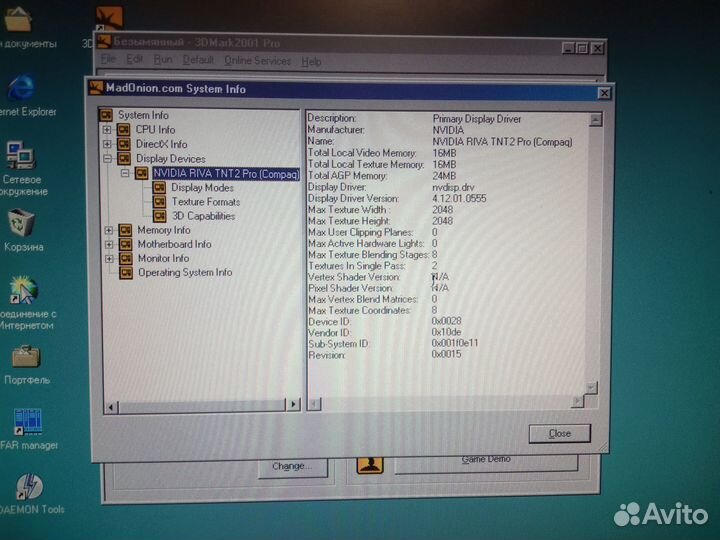Click the details pane scroll-down arrow
Screen dimensions: 720x540
[x=591, y=388]
